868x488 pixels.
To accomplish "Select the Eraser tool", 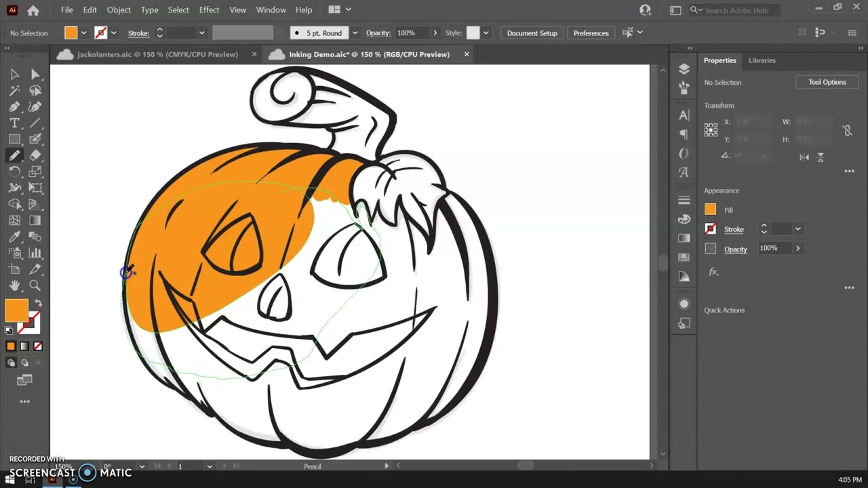I will [x=35, y=155].
